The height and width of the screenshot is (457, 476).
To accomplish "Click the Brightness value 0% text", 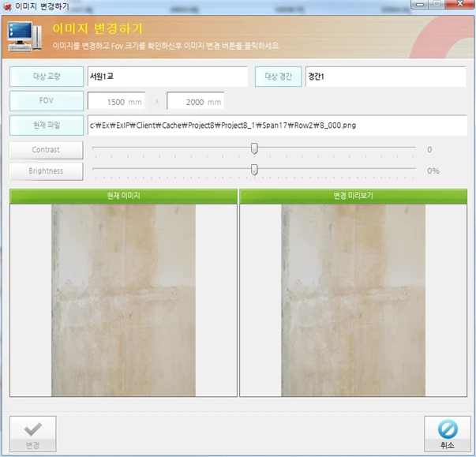I will coord(433,170).
